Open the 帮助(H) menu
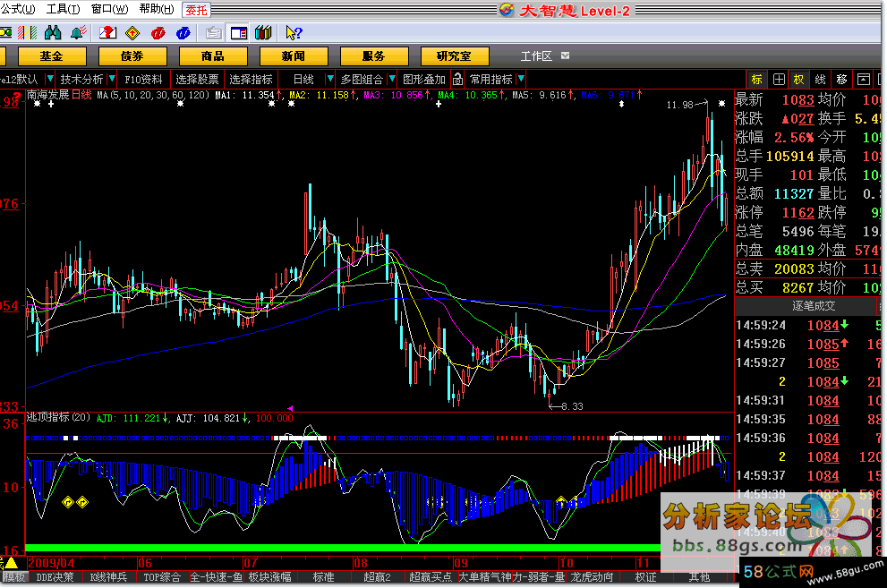 tap(157, 9)
